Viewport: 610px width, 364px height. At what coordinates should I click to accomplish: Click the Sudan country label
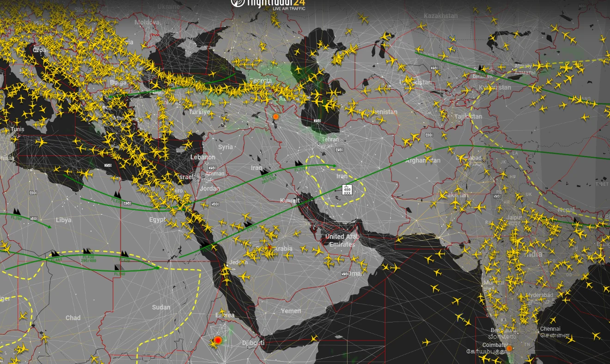pos(161,307)
